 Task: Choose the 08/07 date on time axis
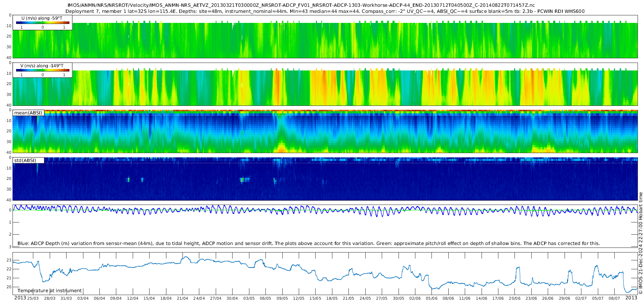point(614,298)
